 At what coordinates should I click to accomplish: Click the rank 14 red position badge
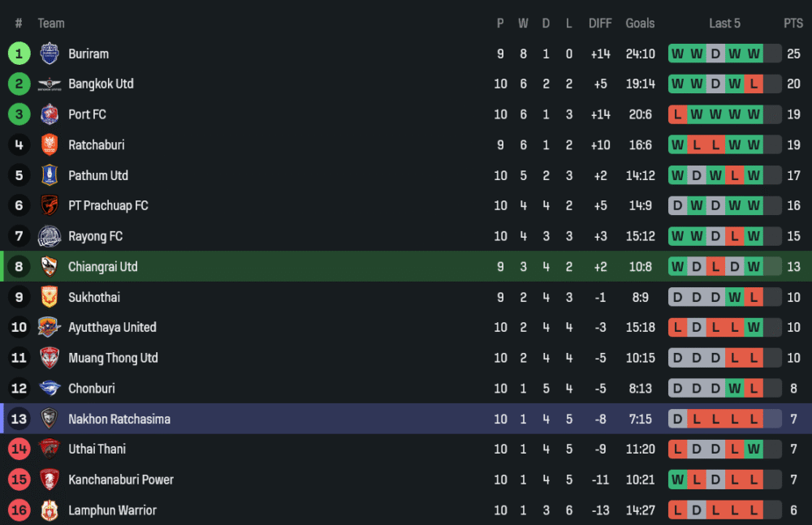[x=19, y=450]
